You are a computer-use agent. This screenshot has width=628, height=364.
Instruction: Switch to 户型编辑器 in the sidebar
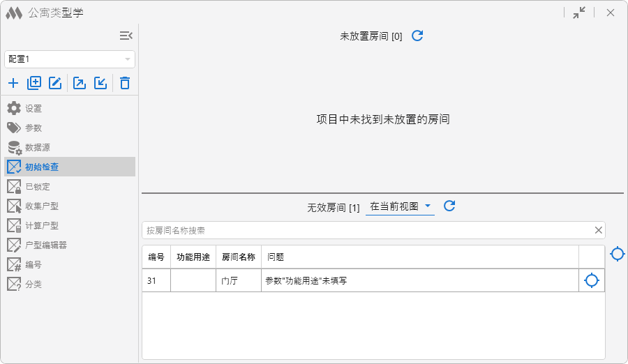(x=45, y=245)
